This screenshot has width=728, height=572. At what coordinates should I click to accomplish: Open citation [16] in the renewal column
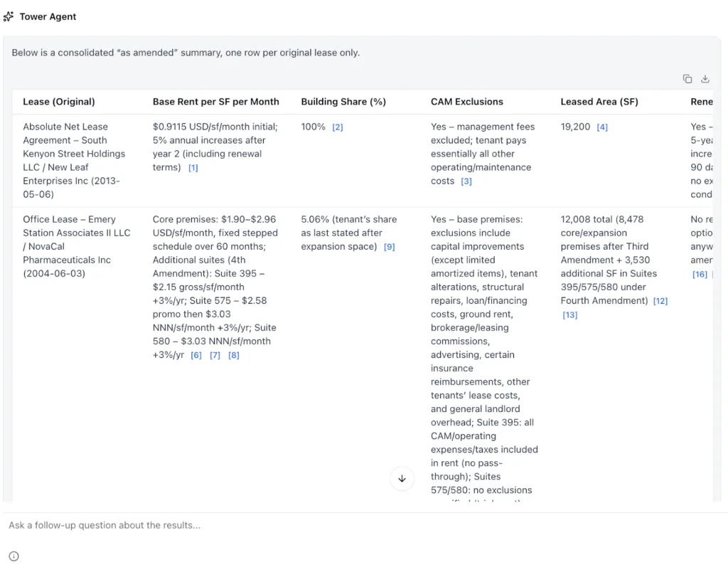pos(700,274)
